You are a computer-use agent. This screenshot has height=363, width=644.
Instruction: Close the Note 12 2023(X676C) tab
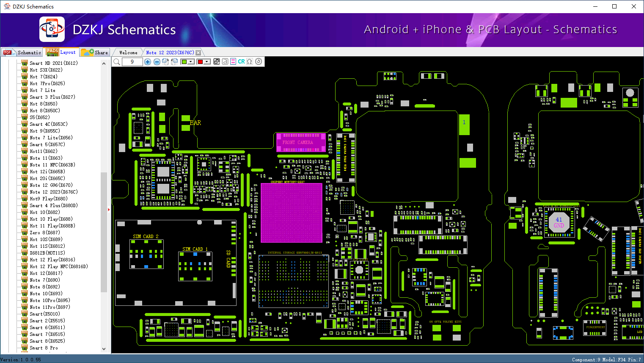pos(198,53)
